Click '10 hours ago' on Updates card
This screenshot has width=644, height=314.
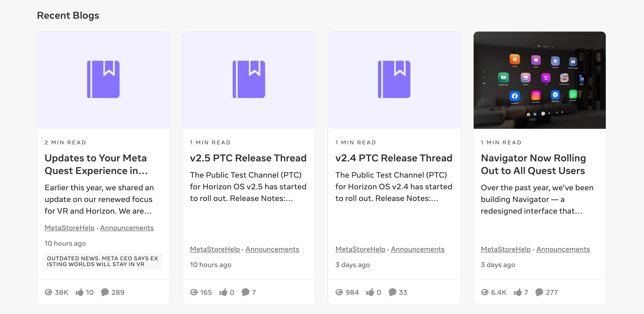tap(65, 243)
